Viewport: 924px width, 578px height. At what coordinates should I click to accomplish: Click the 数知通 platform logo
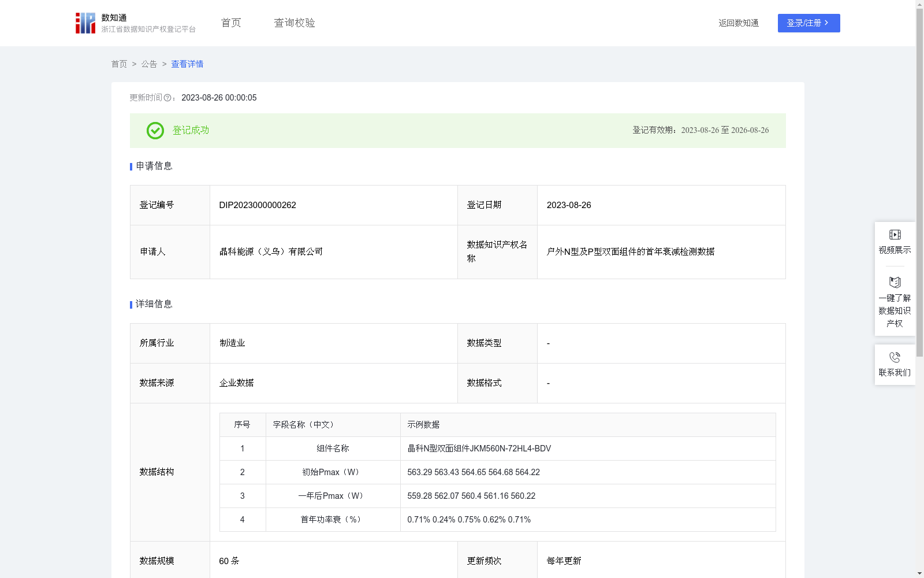pos(136,23)
